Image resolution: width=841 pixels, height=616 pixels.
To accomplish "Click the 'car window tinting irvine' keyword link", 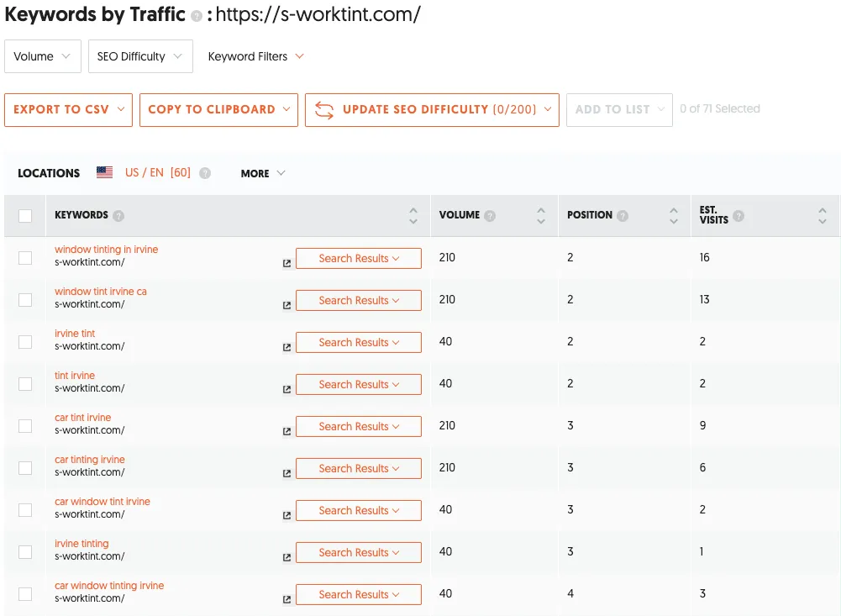I will click(109, 586).
